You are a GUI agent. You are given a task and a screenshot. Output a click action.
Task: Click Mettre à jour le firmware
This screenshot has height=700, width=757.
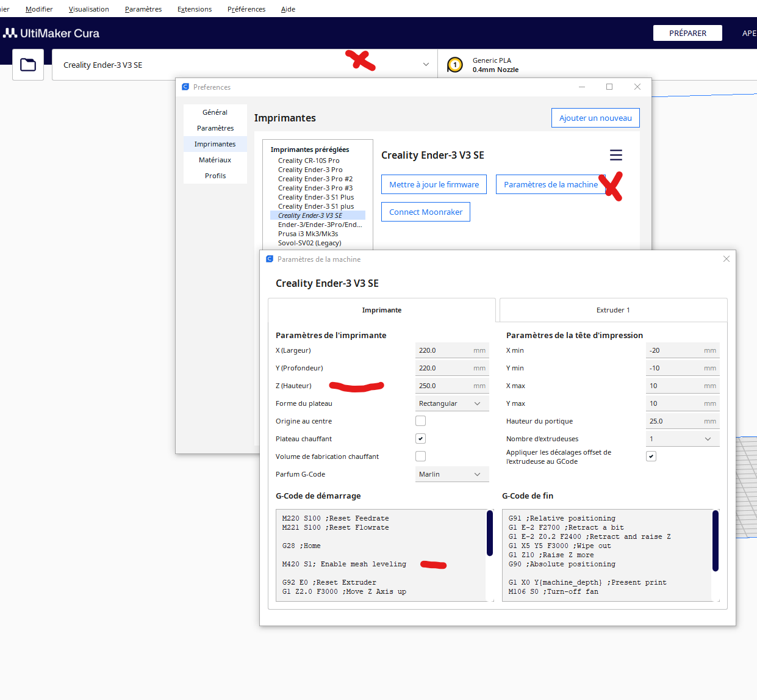pos(434,184)
